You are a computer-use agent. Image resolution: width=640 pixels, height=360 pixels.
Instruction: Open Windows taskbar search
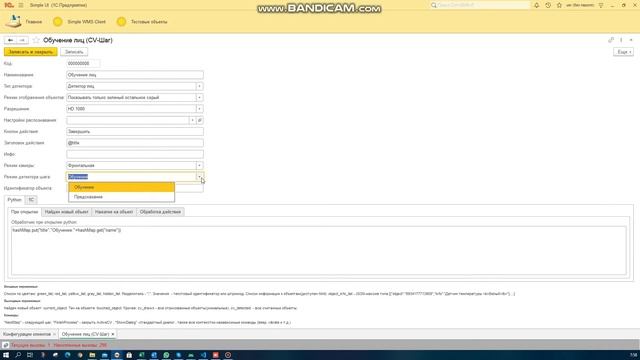click(18, 355)
